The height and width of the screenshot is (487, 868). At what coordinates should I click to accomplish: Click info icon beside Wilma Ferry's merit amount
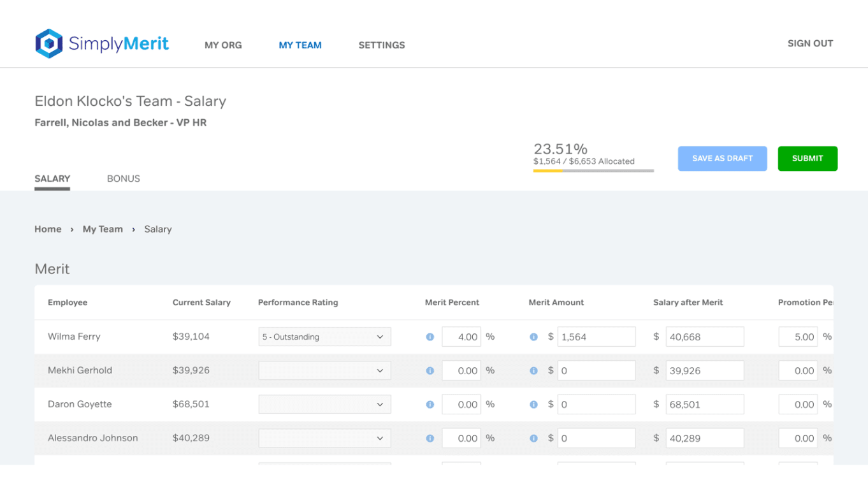[533, 337]
